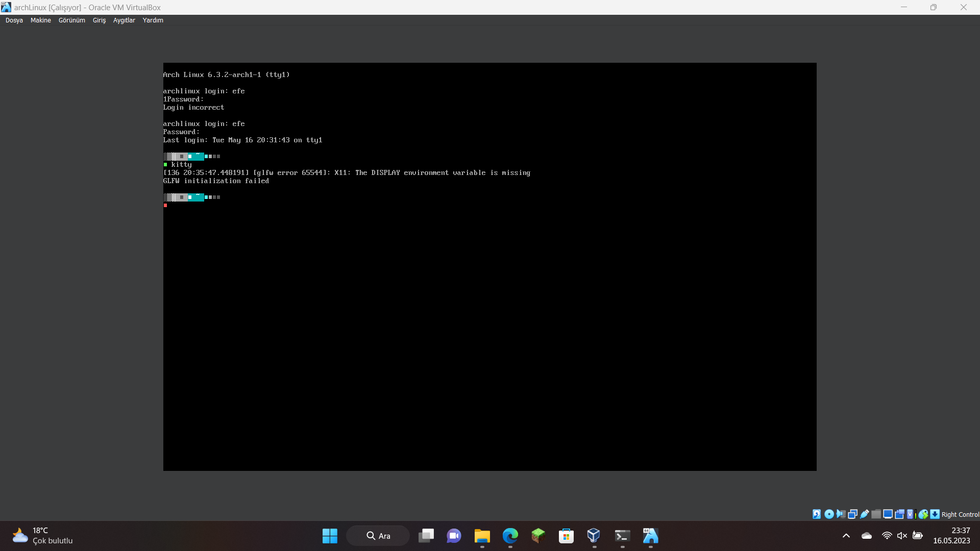The image size is (980, 551).
Task: Click inside the Arch Linux terminal screen
Action: 490,306
